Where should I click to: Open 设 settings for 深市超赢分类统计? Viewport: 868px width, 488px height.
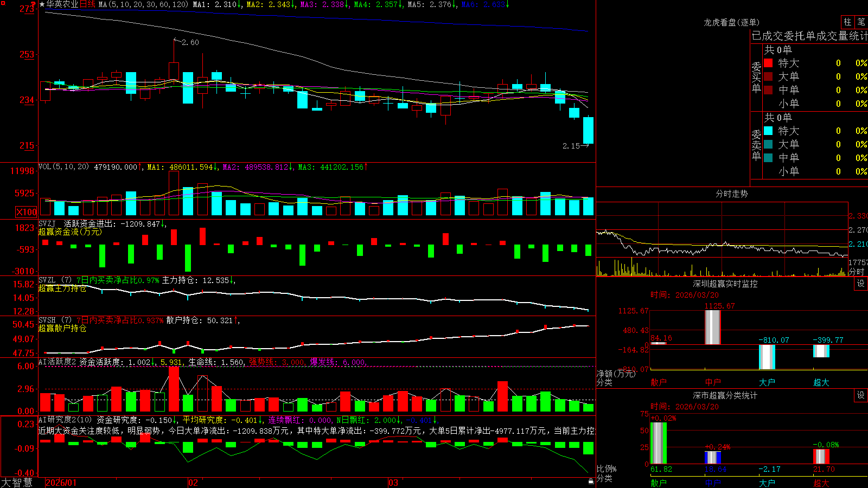[861, 395]
